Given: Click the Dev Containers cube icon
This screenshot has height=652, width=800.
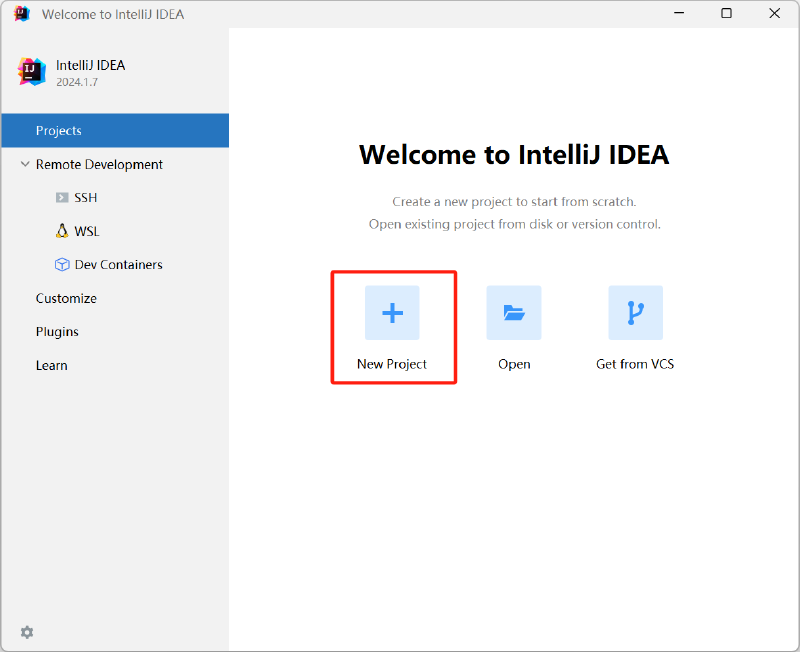Looking at the screenshot, I should pos(62,265).
